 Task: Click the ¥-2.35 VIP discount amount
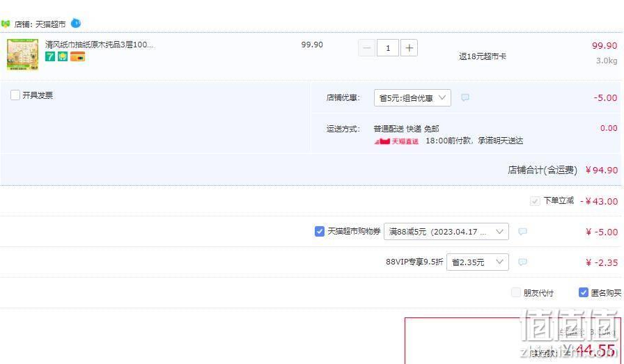coord(602,262)
